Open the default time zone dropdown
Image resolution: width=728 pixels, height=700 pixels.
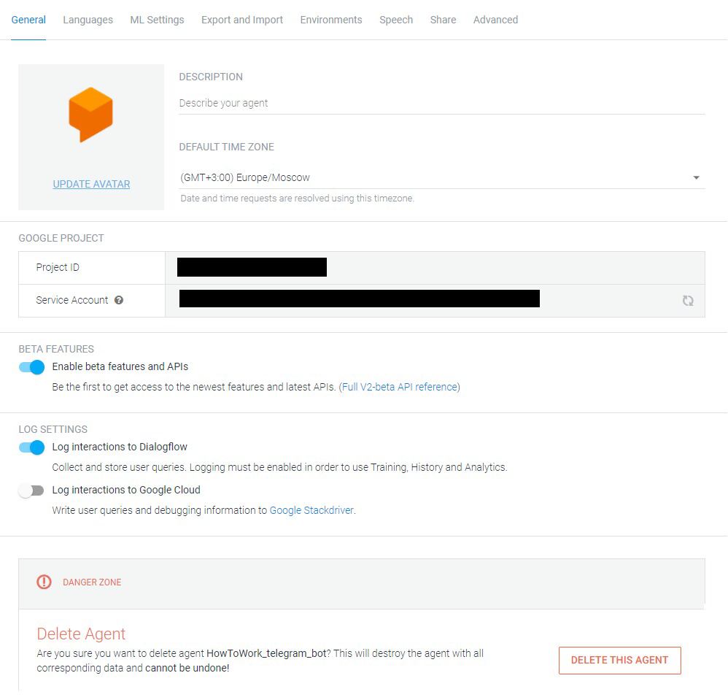coord(441,177)
